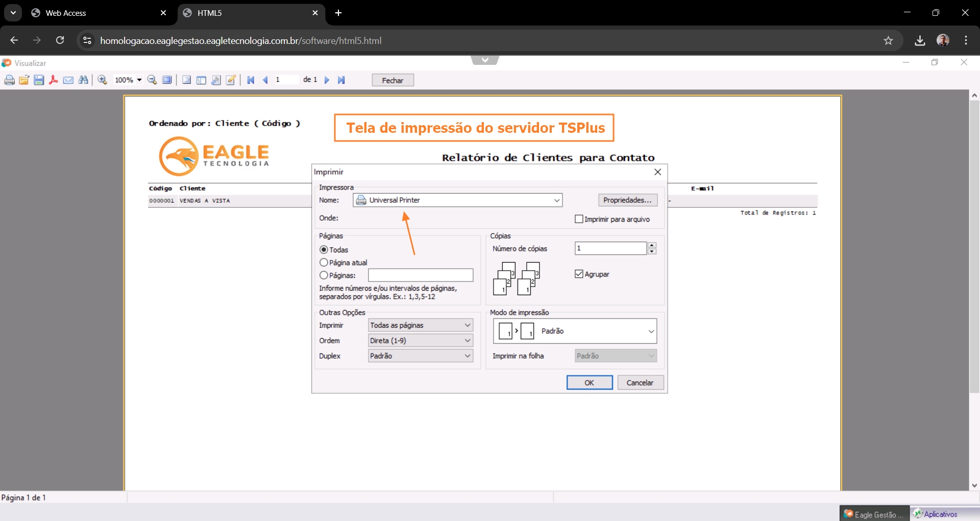Open the Modo de impressão dropdown
This screenshot has height=521, width=980.
point(575,331)
